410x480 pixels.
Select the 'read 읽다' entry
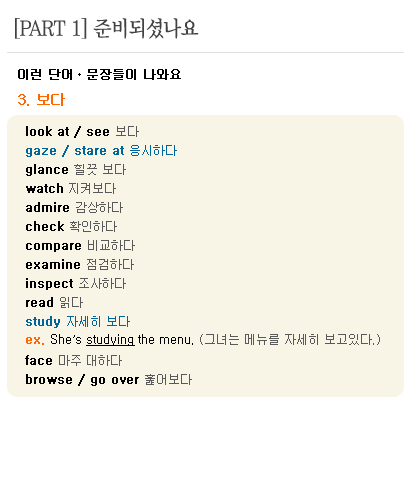click(x=54, y=303)
